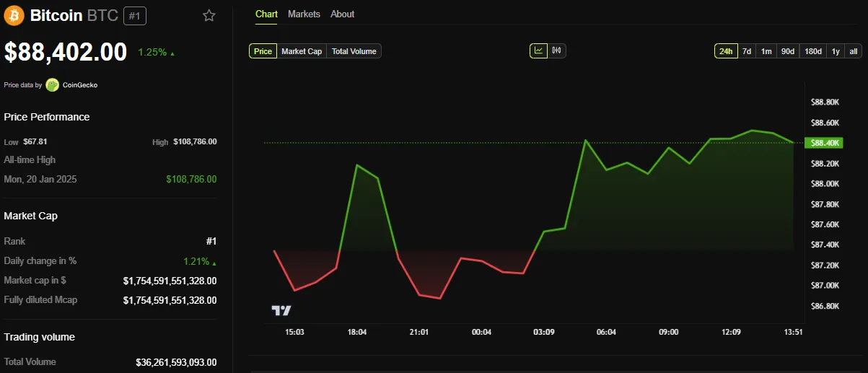This screenshot has height=373, width=868.
Task: Click the 1.25% price change value
Action: (152, 52)
